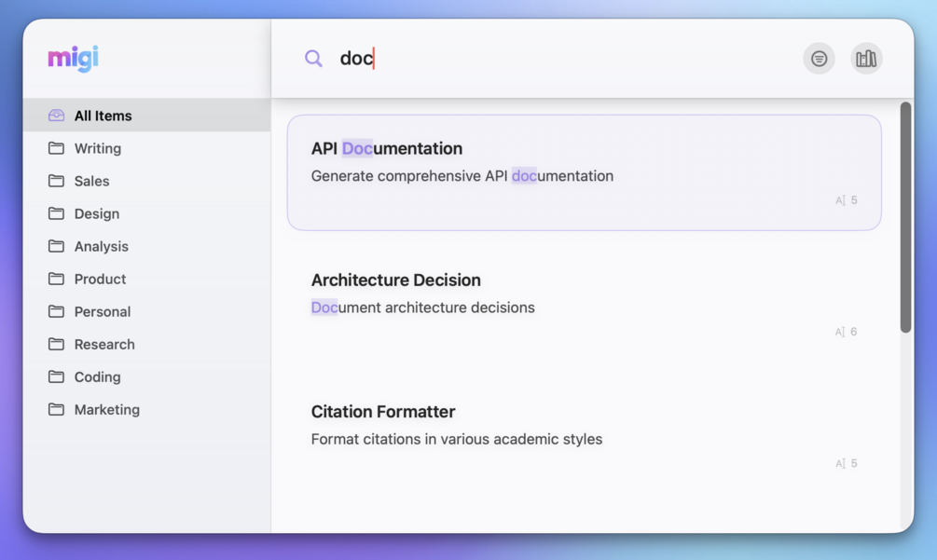Open the Analysis category
Screen dimensions: 937x560
pyautogui.click(x=101, y=246)
